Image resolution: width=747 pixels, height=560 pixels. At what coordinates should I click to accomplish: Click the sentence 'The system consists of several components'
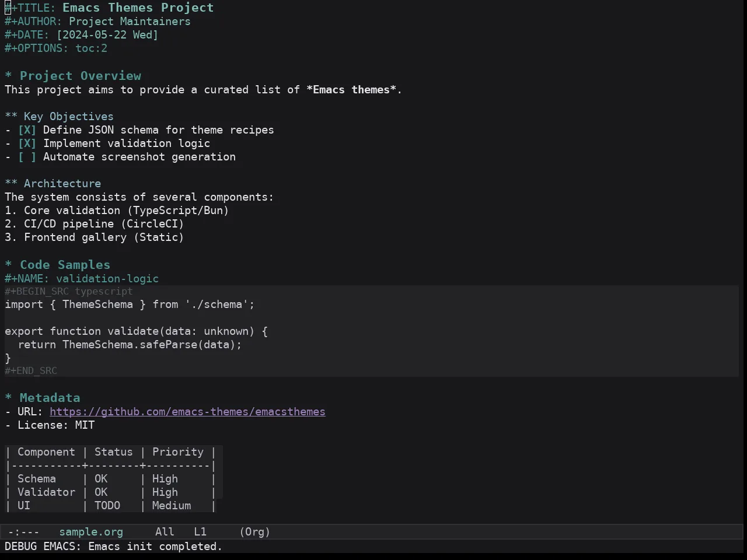click(139, 197)
